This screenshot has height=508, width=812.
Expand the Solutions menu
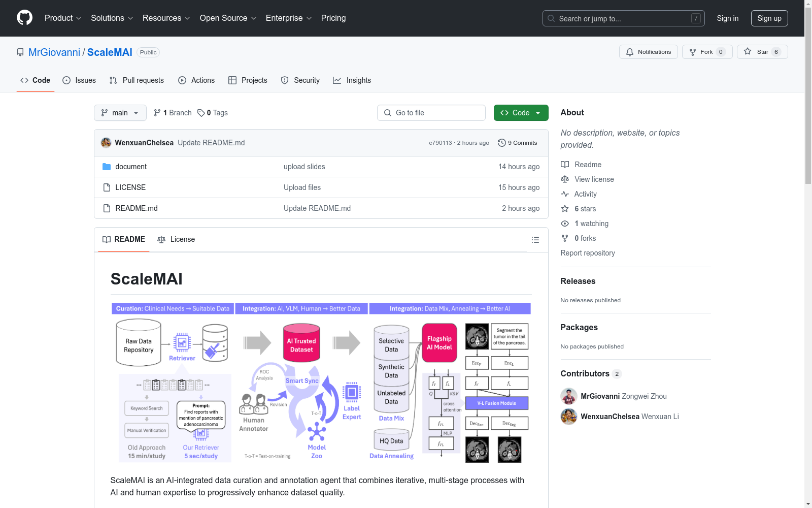(x=112, y=18)
